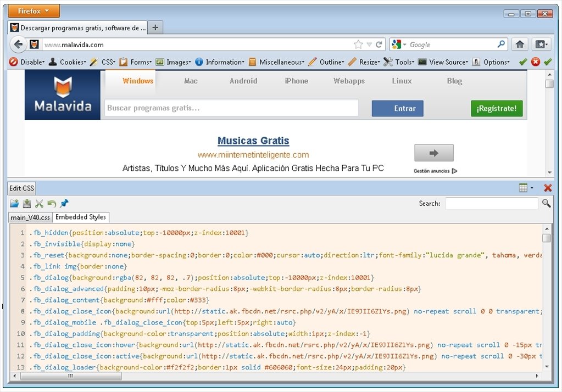Open the Outline dropdown menu

tap(326, 62)
